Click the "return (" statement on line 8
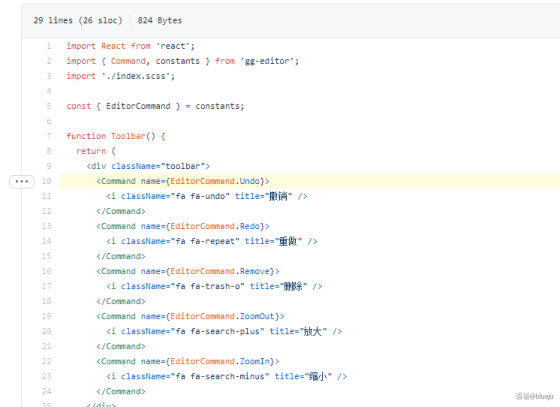Image resolution: width=560 pixels, height=407 pixels. click(x=96, y=151)
